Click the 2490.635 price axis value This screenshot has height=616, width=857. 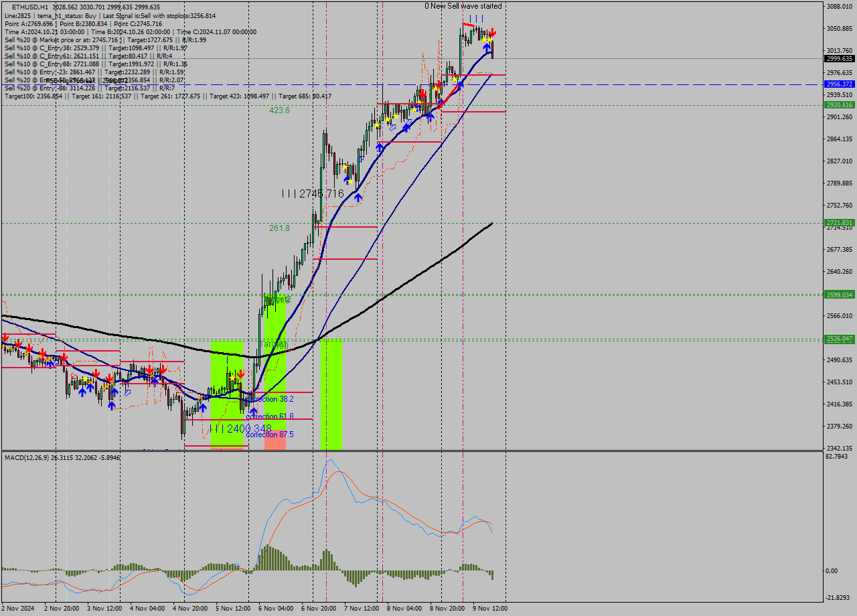[x=840, y=360]
